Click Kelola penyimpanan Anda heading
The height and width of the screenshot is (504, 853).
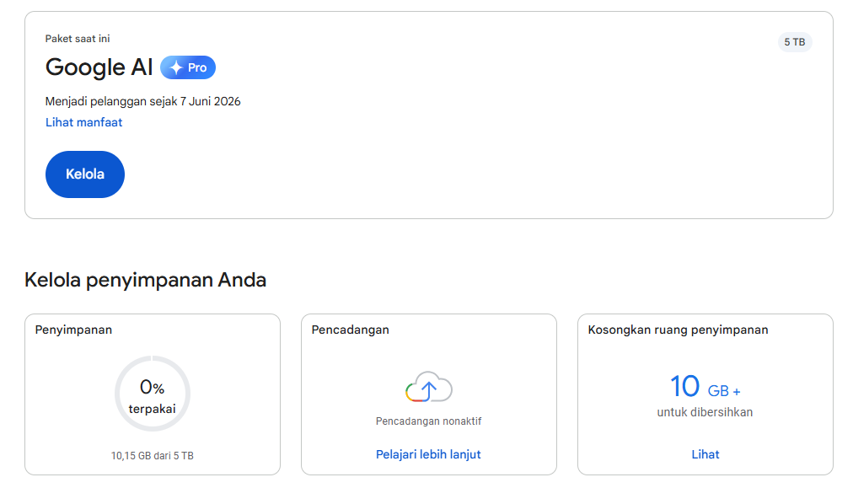click(145, 280)
